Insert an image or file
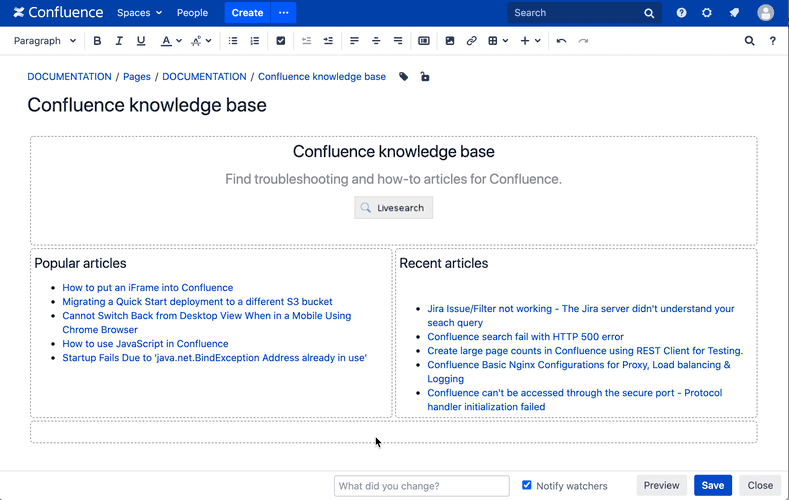789x500 pixels. (x=450, y=41)
